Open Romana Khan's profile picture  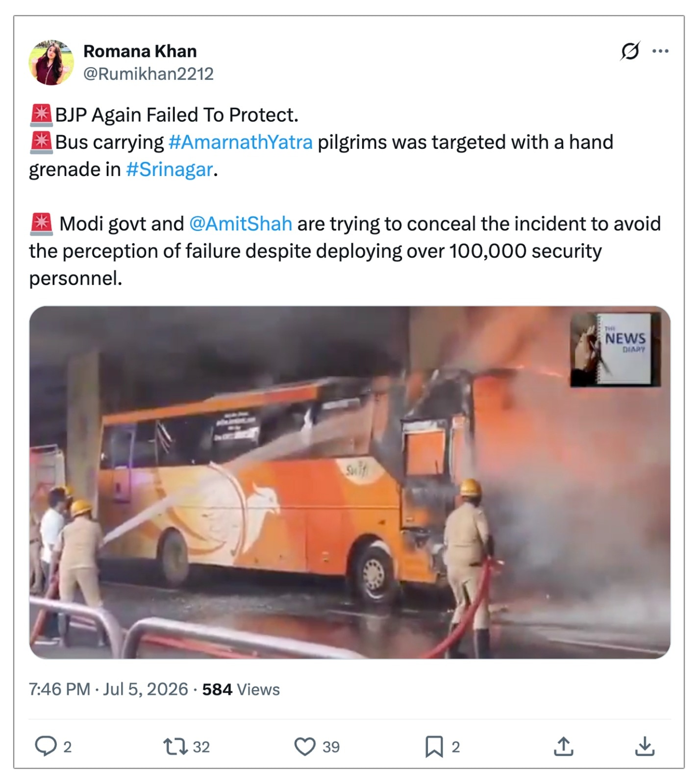pos(51,62)
